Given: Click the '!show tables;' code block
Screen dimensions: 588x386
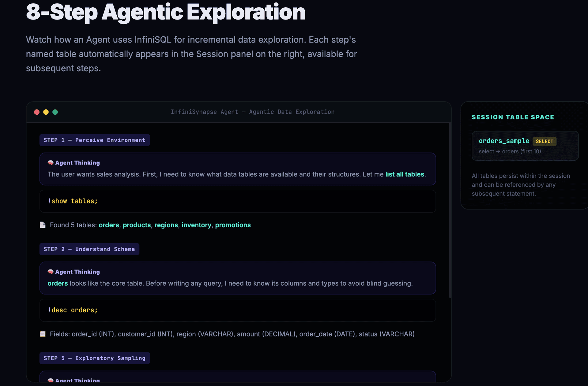Looking at the screenshot, I should pyautogui.click(x=237, y=201).
